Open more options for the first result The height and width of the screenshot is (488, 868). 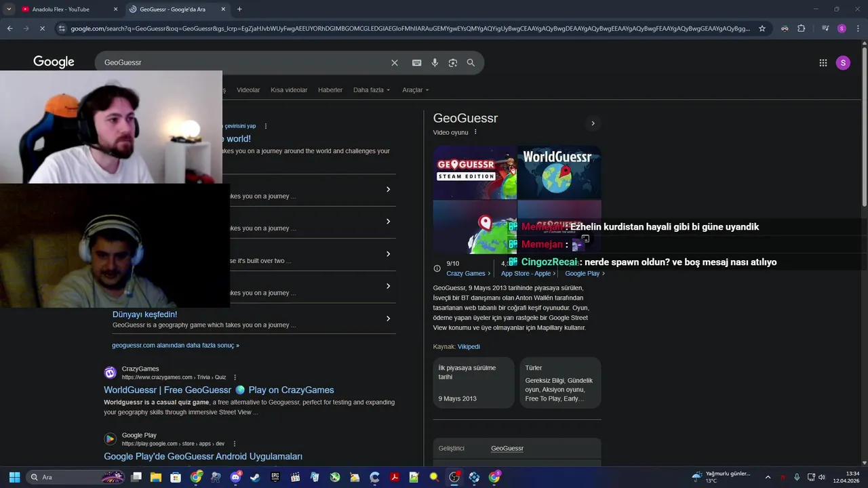266,126
